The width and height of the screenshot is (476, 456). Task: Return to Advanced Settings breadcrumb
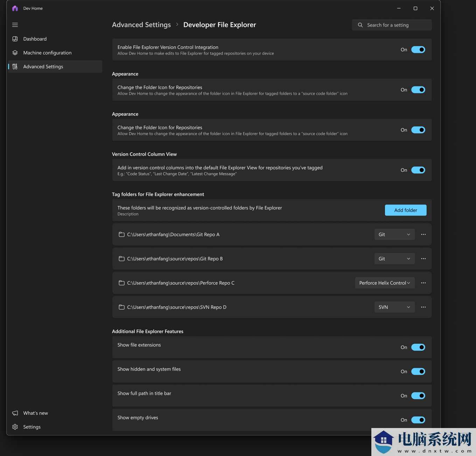[141, 25]
